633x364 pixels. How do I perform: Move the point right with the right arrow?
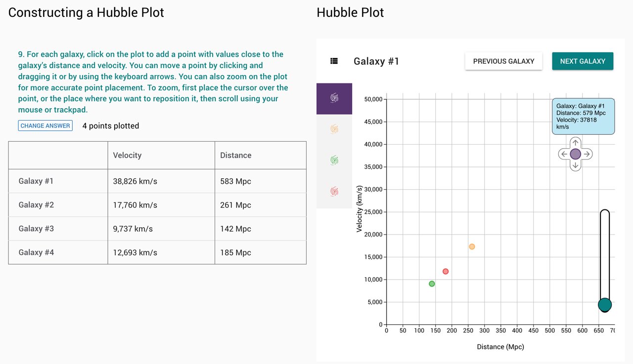[x=587, y=154]
